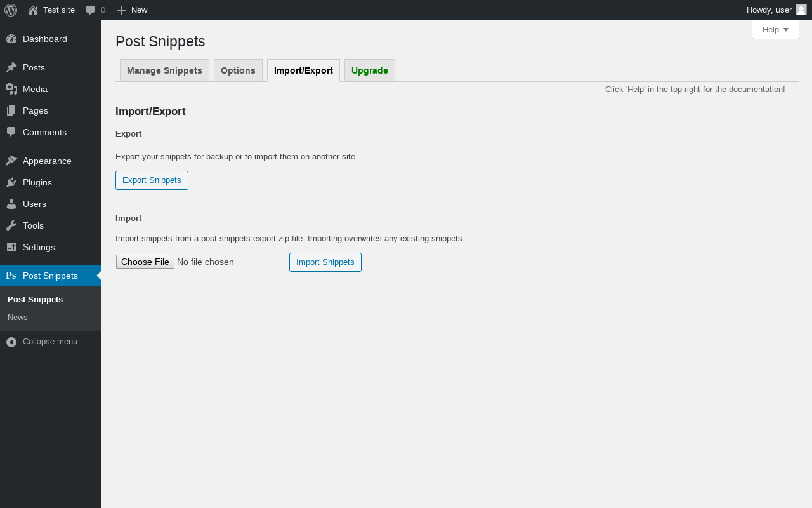Click the WordPress logo icon
812x508 pixels.
11,10
